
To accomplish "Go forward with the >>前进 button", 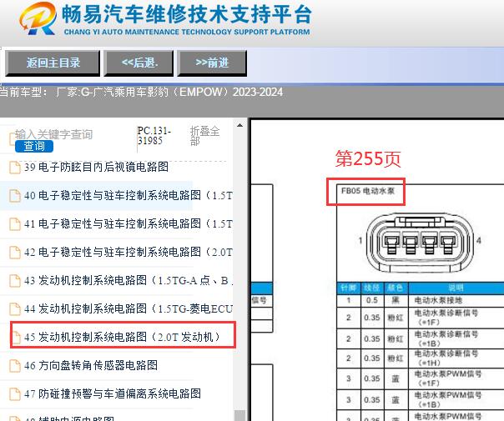I will click(212, 63).
